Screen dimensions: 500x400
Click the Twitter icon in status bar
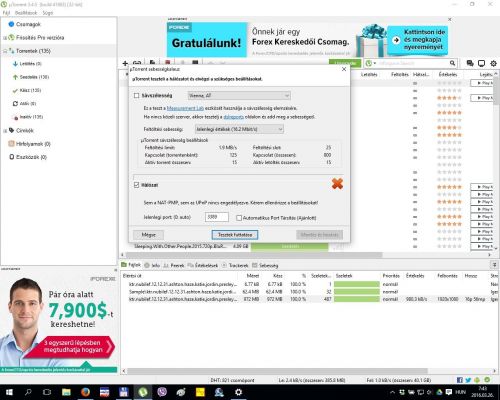tap(468, 380)
